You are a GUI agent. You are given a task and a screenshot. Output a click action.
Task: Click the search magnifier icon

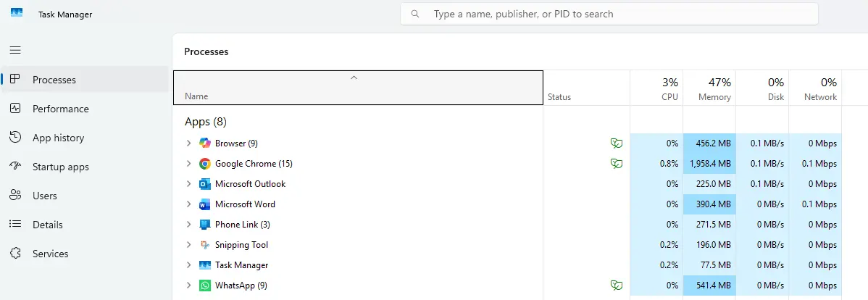click(415, 14)
